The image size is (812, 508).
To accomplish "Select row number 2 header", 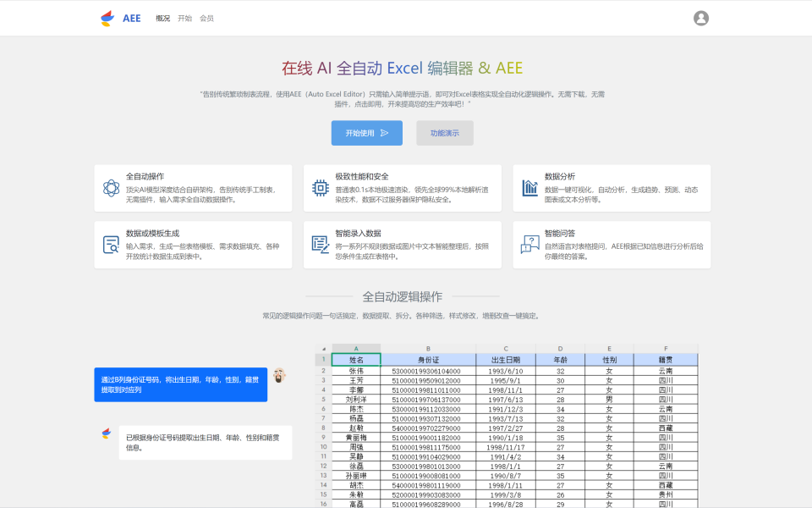I will pos(324,371).
